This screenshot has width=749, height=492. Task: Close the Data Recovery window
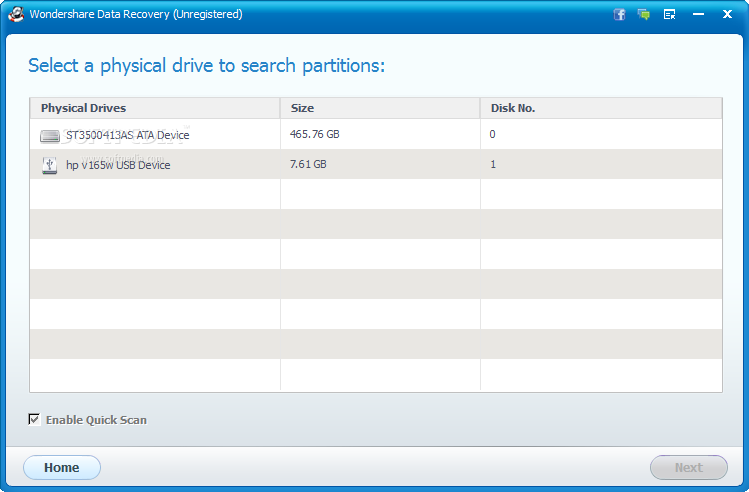click(727, 14)
